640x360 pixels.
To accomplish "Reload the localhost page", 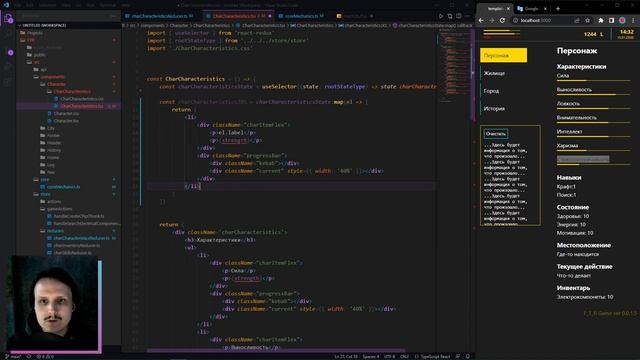I will [502, 20].
